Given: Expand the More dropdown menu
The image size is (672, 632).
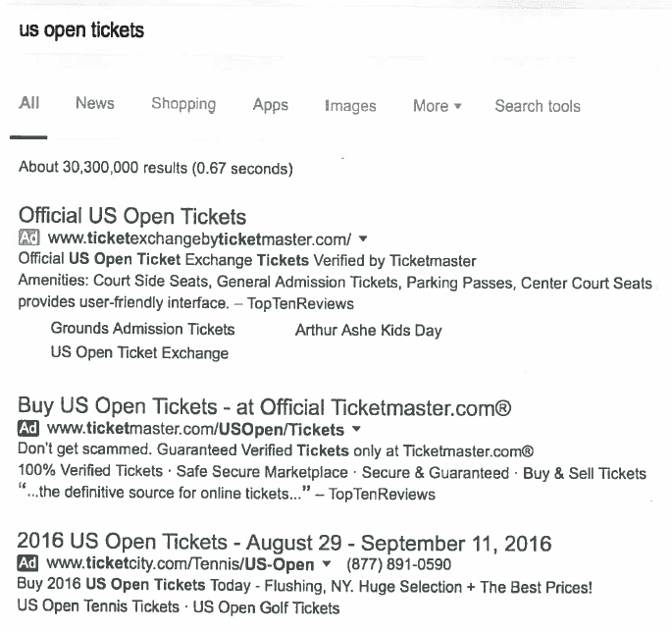Looking at the screenshot, I should [x=438, y=106].
